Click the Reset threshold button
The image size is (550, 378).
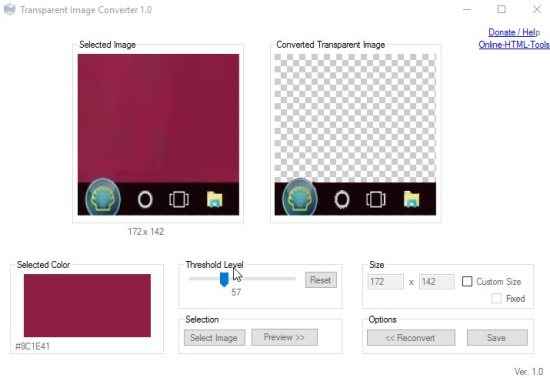(x=321, y=280)
